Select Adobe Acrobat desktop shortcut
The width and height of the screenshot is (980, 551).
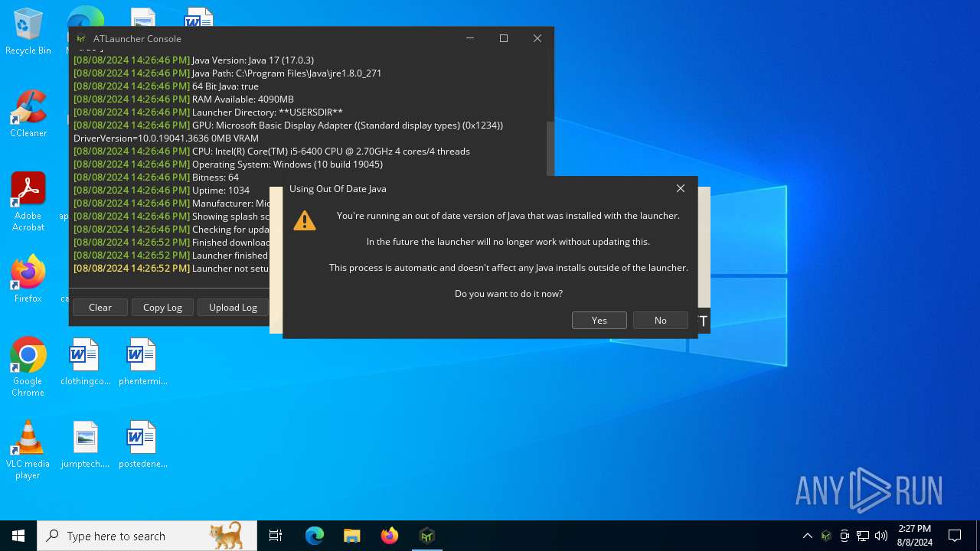[28, 202]
